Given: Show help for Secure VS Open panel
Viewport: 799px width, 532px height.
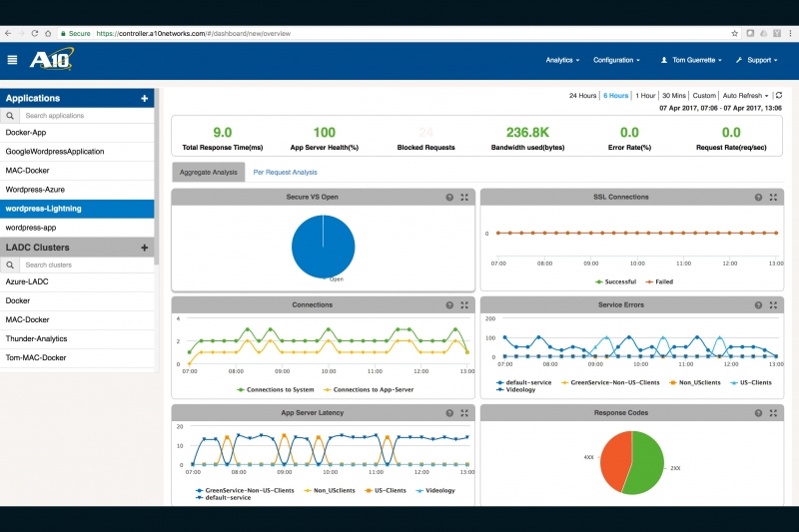Looking at the screenshot, I should coord(449,197).
